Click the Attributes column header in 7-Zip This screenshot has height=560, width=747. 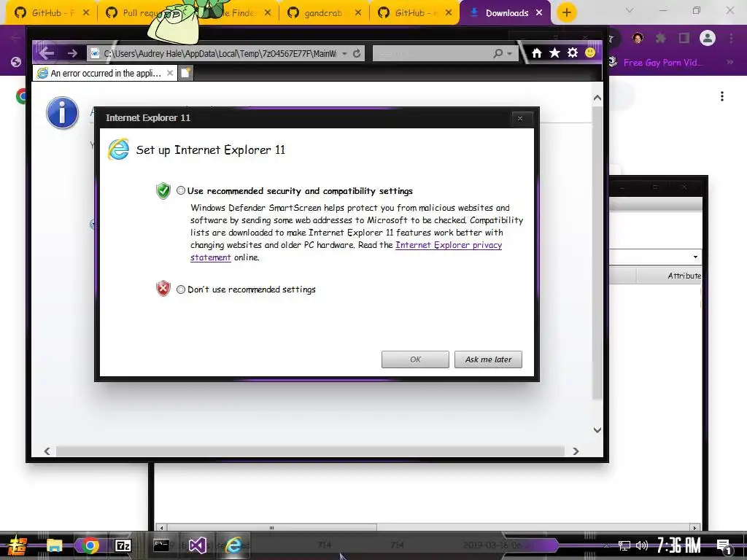(x=670, y=276)
